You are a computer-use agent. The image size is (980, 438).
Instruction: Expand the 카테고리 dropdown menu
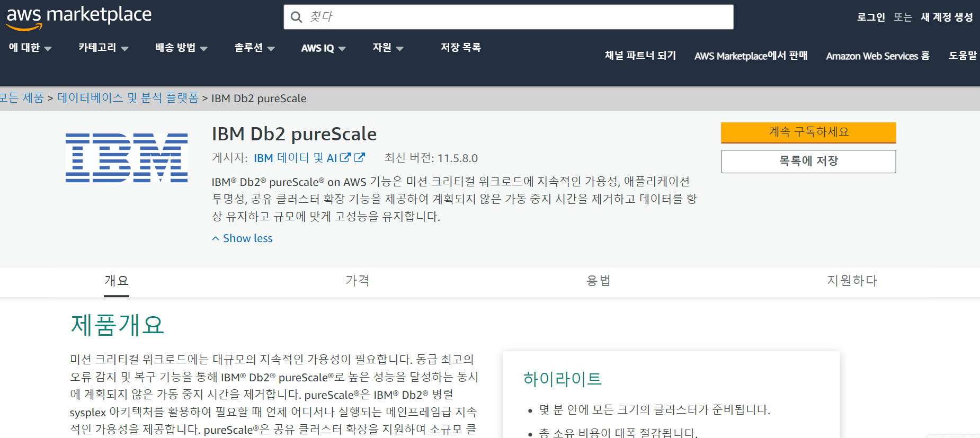(103, 48)
